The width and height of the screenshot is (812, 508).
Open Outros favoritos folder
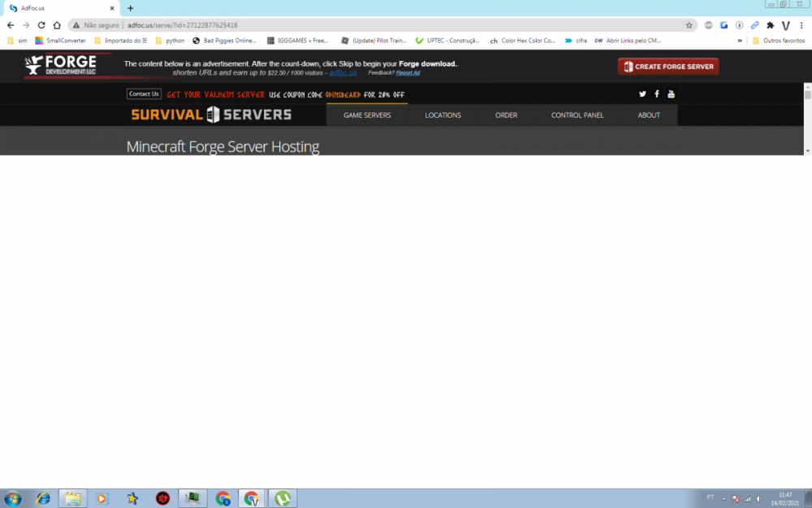pos(779,41)
